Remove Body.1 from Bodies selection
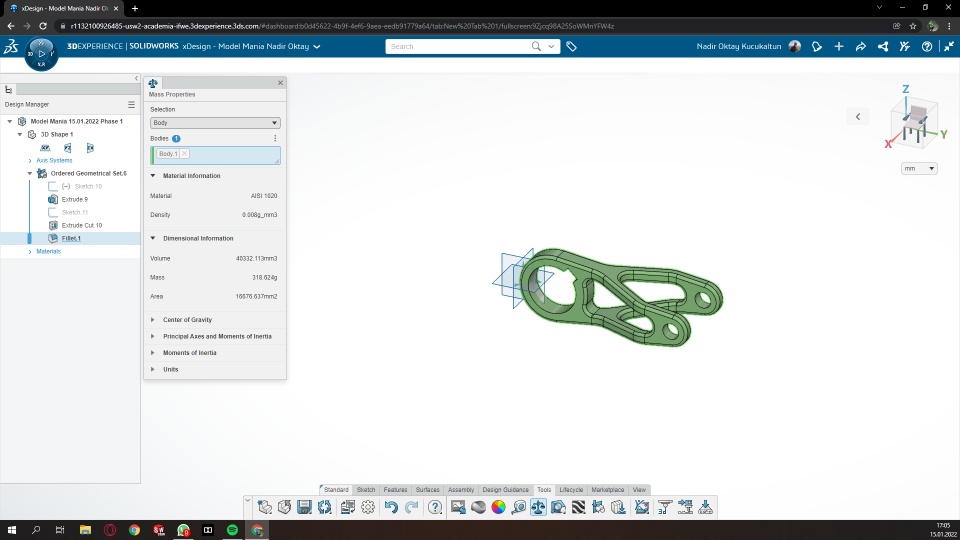This screenshot has height=540, width=960. click(x=184, y=154)
